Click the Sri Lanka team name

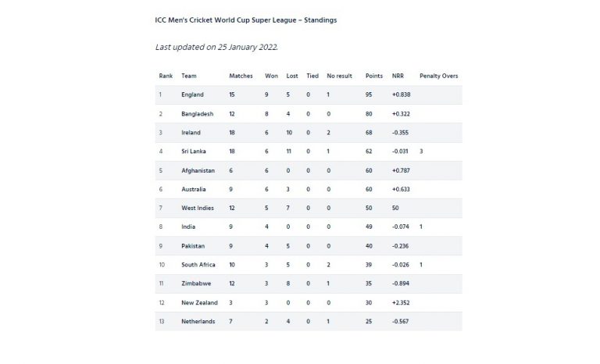tap(194, 152)
